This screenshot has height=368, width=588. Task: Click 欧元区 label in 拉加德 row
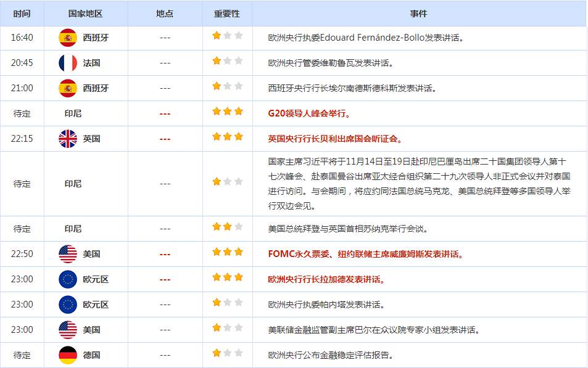[96, 280]
